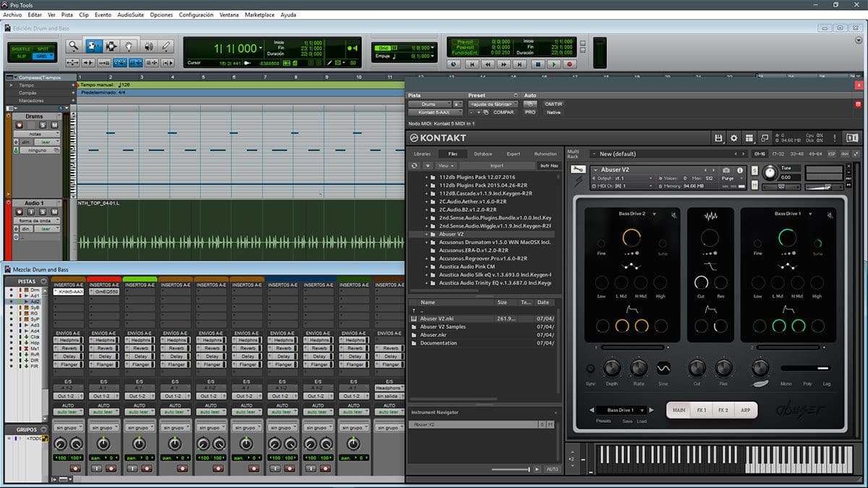
Task: Toggle the Sync LFO button
Action: point(590,367)
